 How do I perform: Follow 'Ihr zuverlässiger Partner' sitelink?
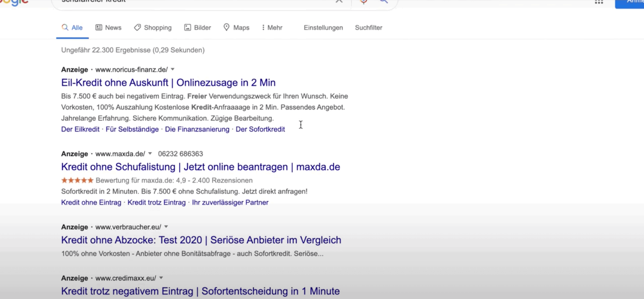tap(230, 202)
